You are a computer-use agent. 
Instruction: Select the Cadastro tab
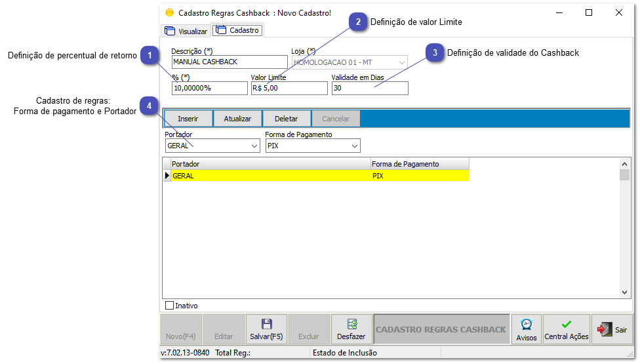pos(237,30)
